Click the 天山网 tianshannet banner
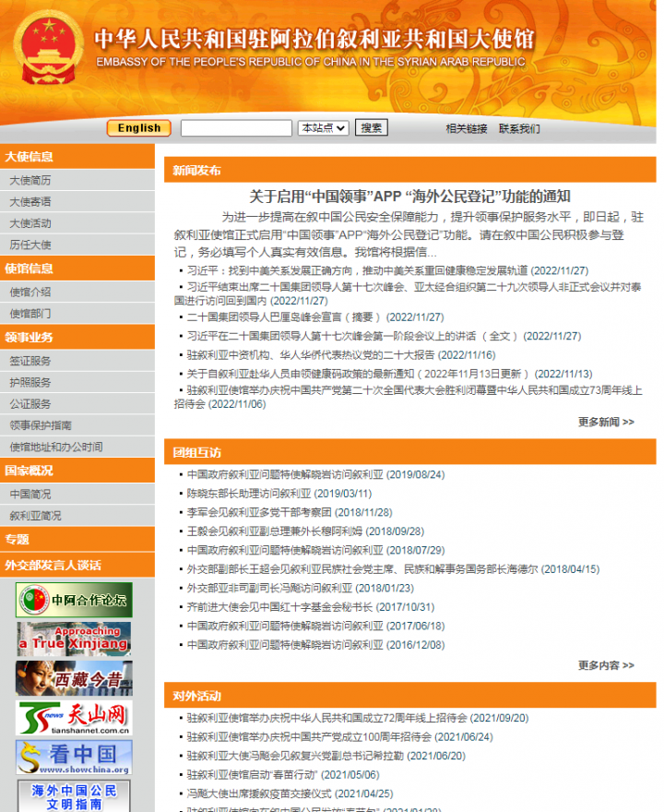The image size is (664, 812). (74, 718)
